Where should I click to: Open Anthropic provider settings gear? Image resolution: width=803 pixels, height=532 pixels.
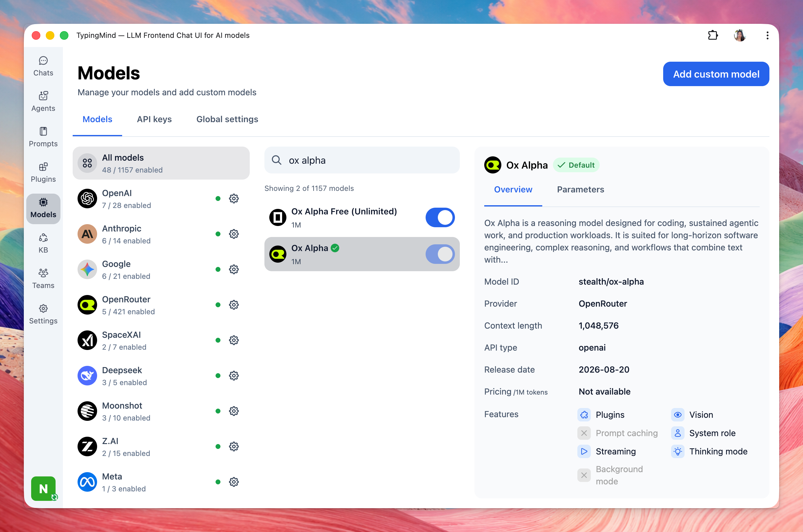(234, 234)
